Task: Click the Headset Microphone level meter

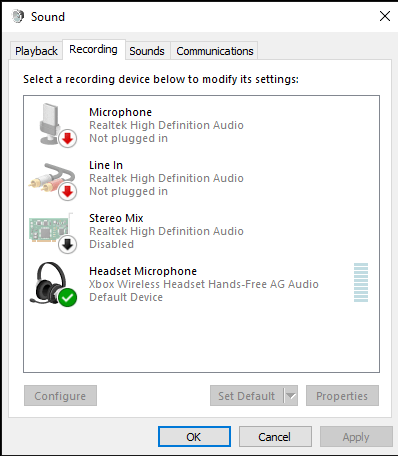Action: [x=361, y=283]
